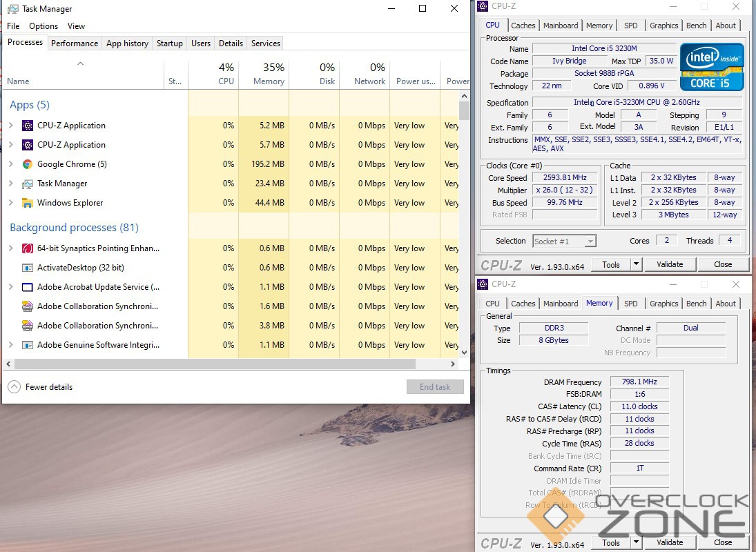Click the End task button

point(435,387)
